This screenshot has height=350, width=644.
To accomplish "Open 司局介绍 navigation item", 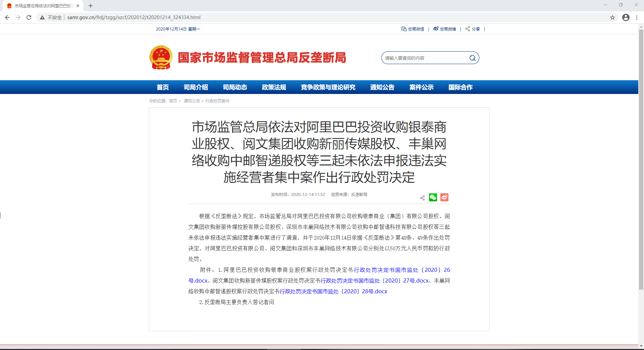I will pyautogui.click(x=196, y=87).
